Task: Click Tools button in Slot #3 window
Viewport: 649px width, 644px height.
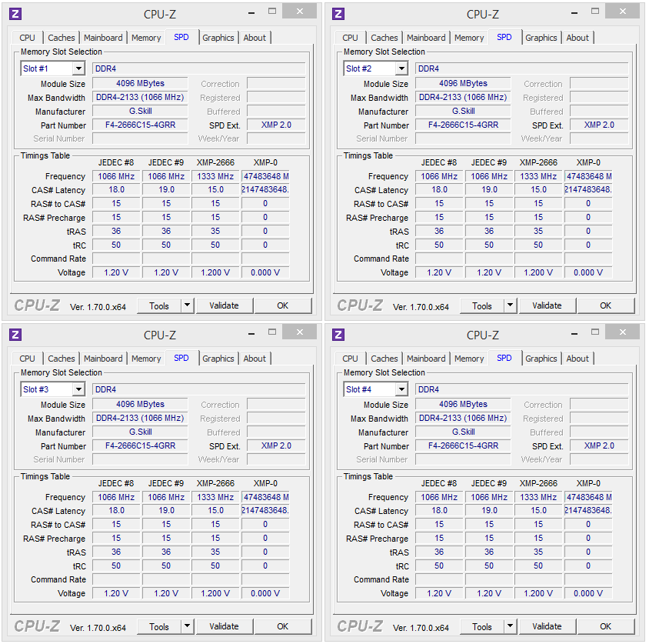Action: tap(159, 626)
